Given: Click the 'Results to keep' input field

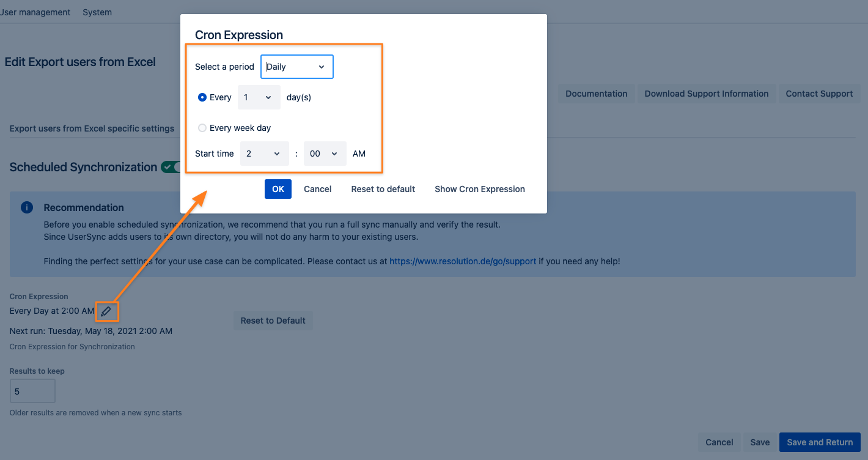Looking at the screenshot, I should point(32,391).
